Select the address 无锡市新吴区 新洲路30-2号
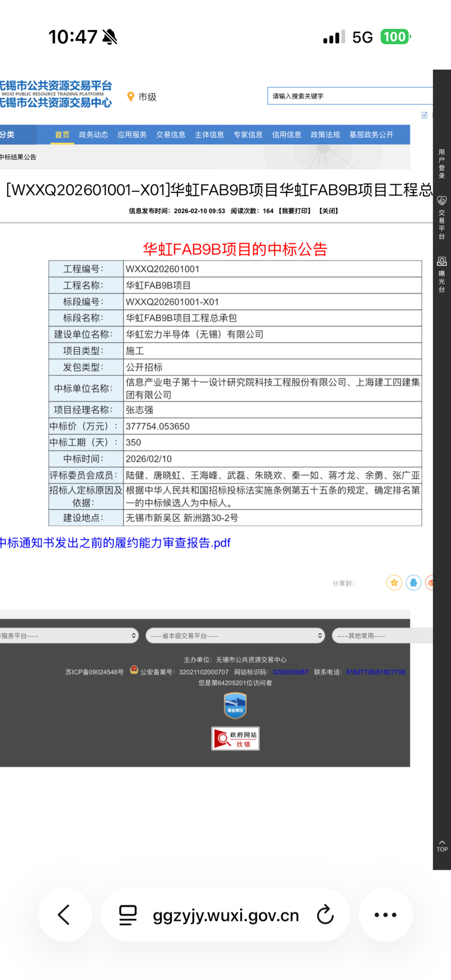The width and height of the screenshot is (451, 980). 182,518
